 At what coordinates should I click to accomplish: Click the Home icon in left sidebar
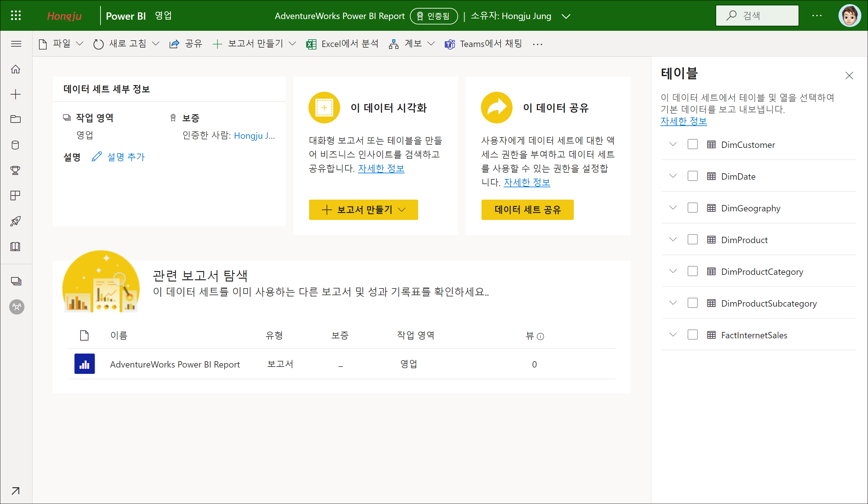coord(16,69)
